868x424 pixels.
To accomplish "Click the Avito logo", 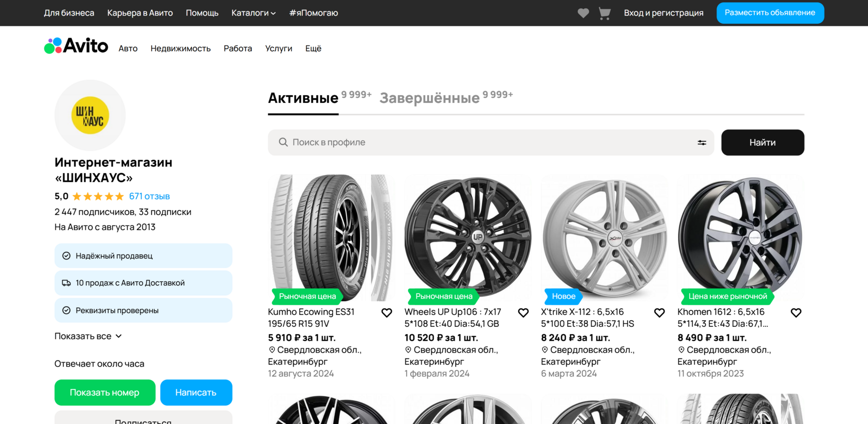I will (x=76, y=46).
